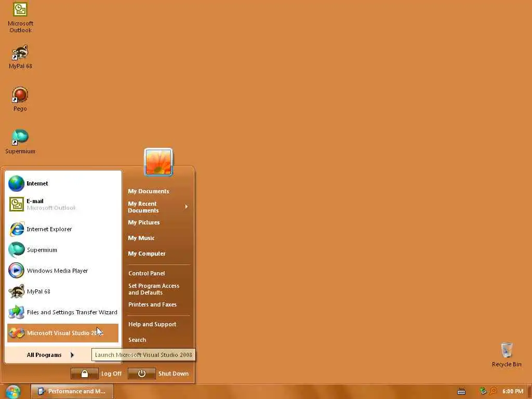Click the All Programs label
The width and height of the screenshot is (532, 399).
tap(44, 355)
